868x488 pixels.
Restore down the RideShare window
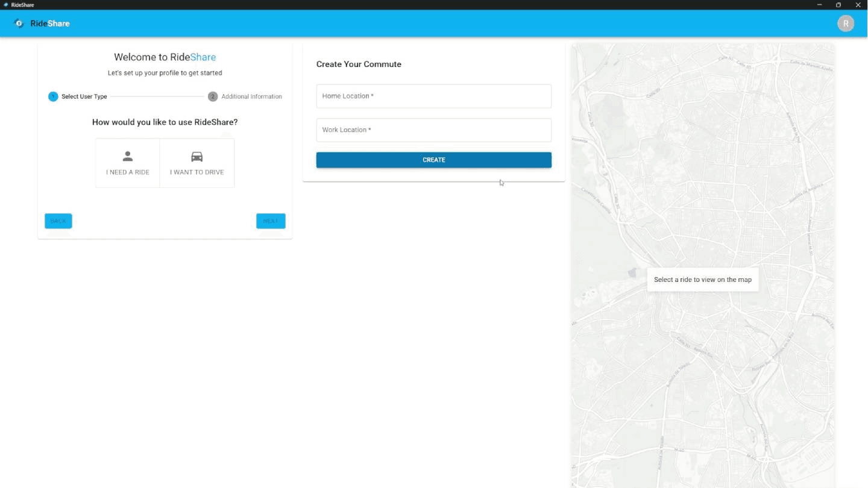[x=838, y=5]
